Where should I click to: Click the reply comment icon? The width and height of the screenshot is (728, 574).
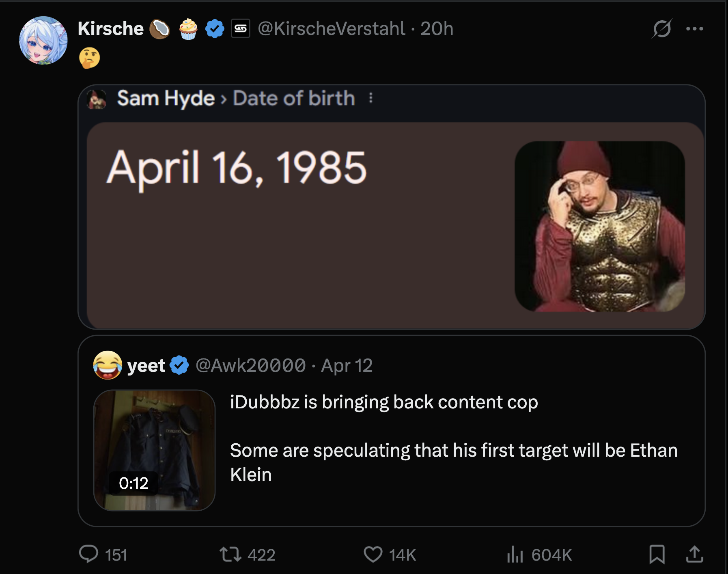pyautogui.click(x=89, y=554)
